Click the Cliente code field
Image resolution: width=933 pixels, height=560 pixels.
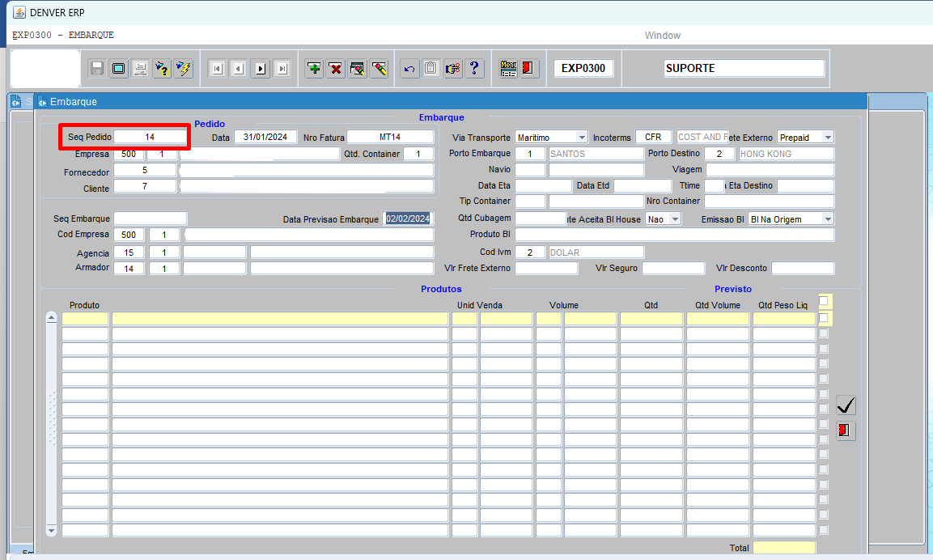pyautogui.click(x=145, y=186)
